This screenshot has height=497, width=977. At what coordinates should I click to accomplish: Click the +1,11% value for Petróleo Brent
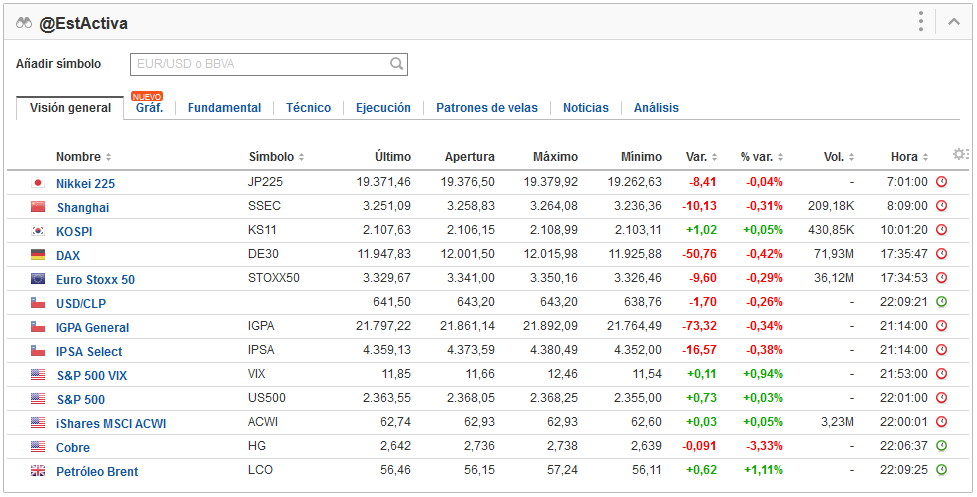point(763,470)
